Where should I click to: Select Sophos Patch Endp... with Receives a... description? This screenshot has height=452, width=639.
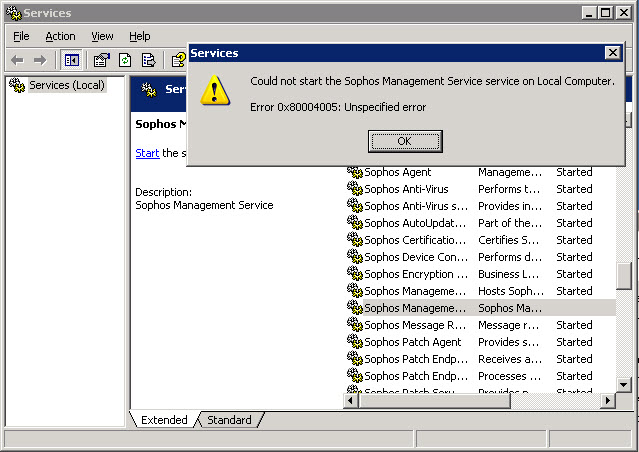481,359
